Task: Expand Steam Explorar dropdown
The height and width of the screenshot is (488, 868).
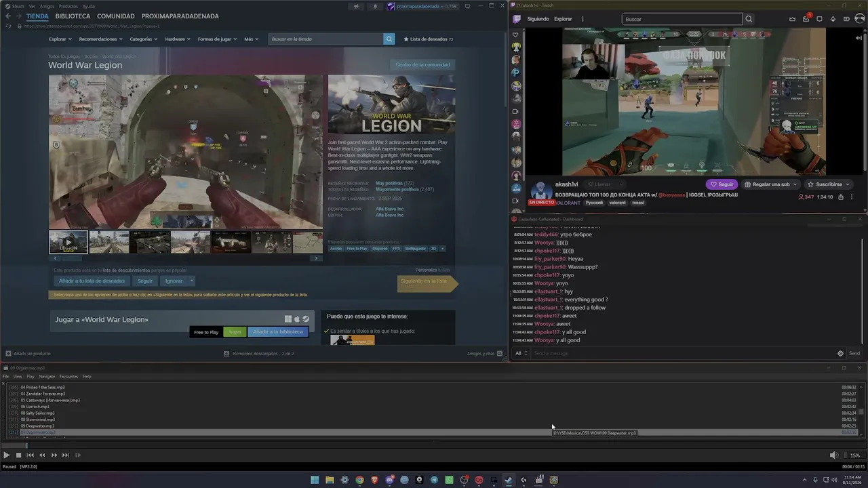Action: coord(60,39)
